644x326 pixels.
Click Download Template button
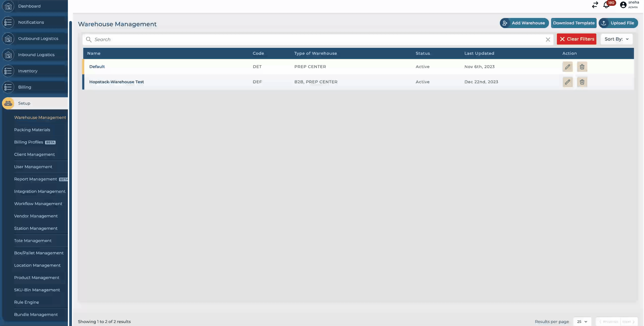pos(574,23)
